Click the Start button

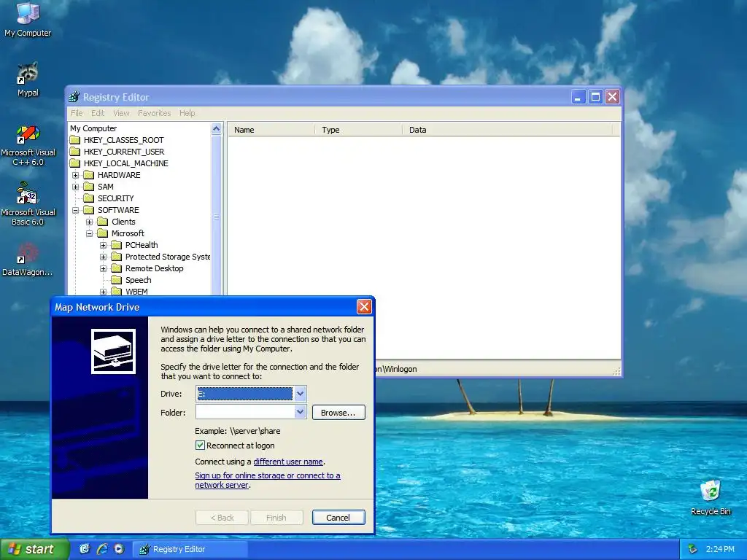coord(35,549)
